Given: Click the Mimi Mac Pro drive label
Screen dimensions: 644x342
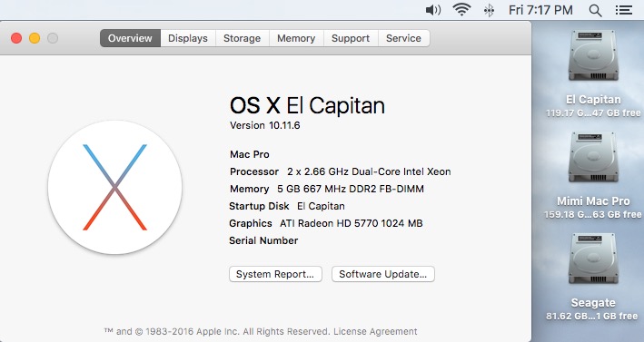Looking at the screenshot, I should (593, 200).
